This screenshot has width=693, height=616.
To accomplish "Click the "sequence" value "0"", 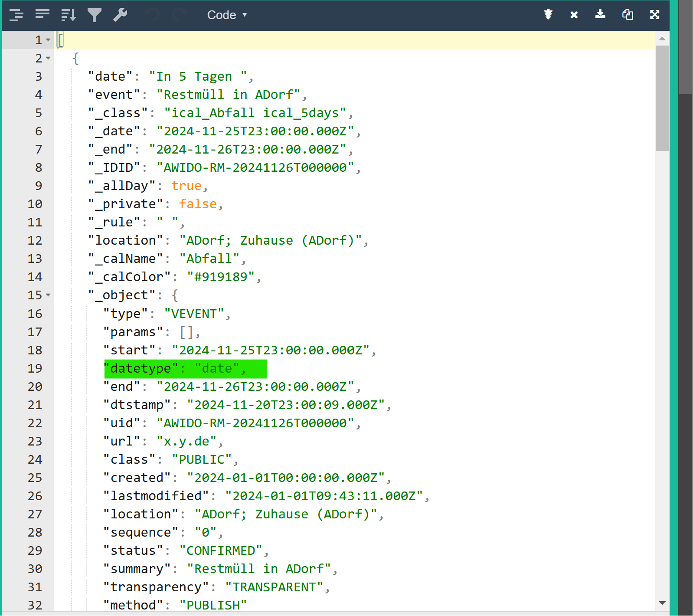I will click(x=206, y=532).
